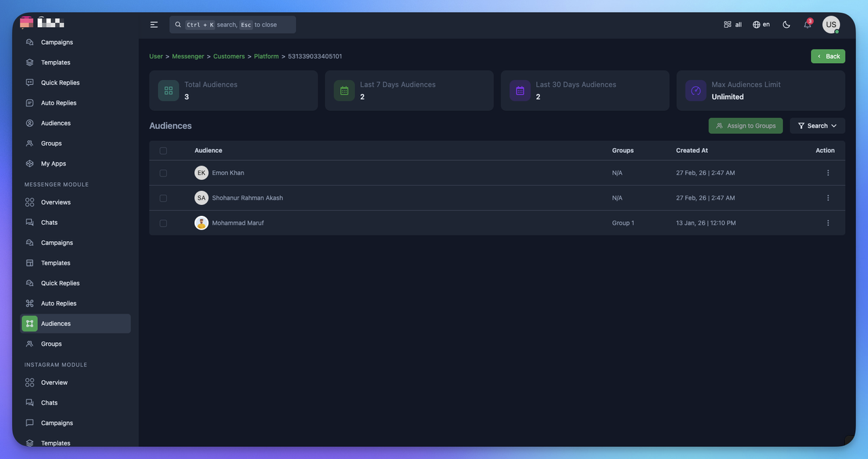Open the US user avatar menu

tap(831, 24)
